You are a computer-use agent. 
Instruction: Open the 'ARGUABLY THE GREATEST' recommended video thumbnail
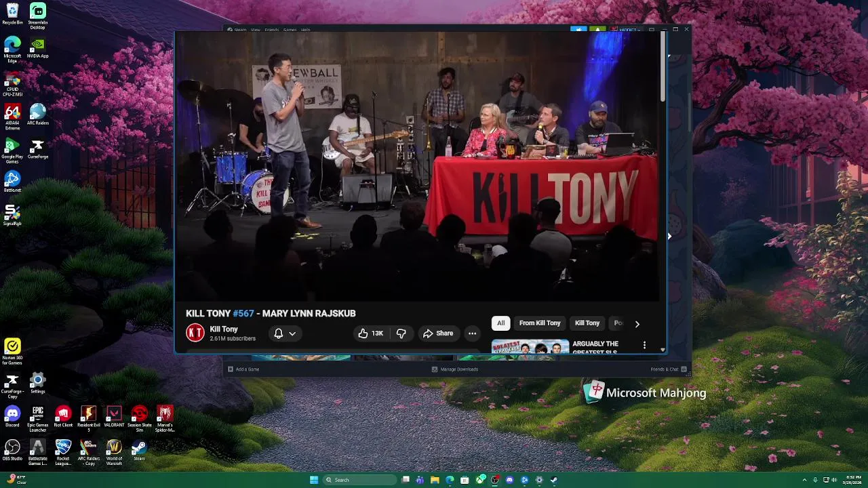(530, 346)
